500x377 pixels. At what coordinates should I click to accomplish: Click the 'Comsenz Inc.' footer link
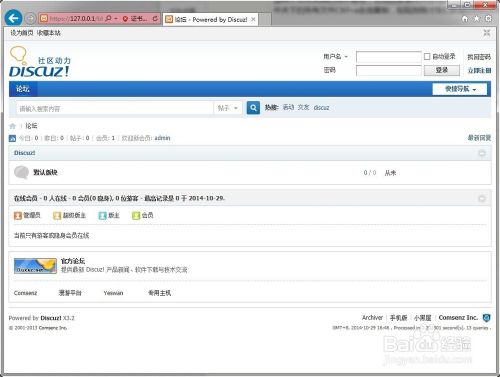coord(458,318)
